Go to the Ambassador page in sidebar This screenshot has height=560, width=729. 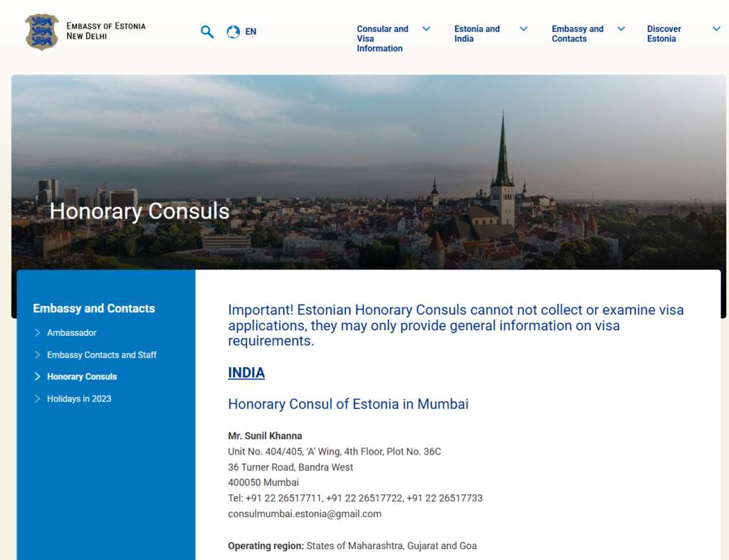coord(72,333)
